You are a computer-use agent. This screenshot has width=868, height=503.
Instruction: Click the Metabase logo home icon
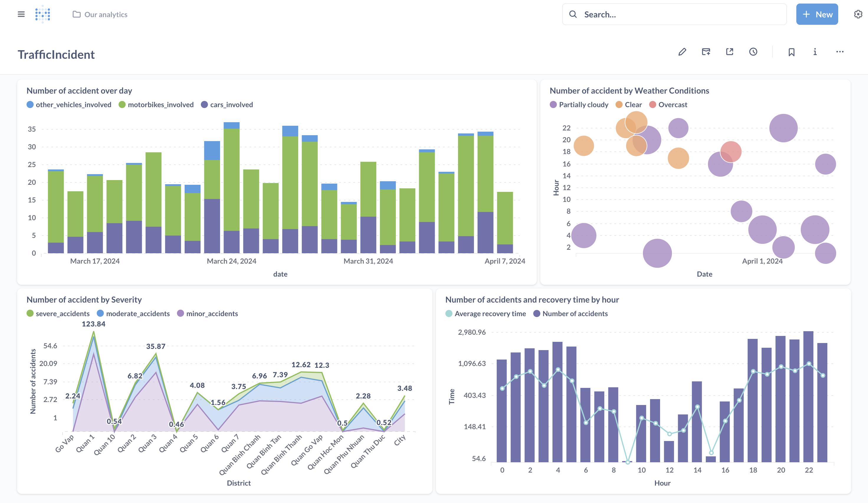click(43, 14)
